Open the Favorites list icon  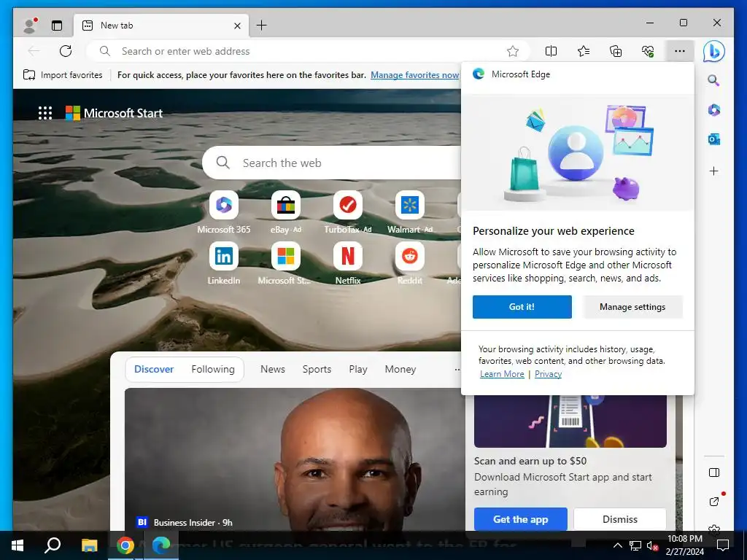pyautogui.click(x=583, y=51)
